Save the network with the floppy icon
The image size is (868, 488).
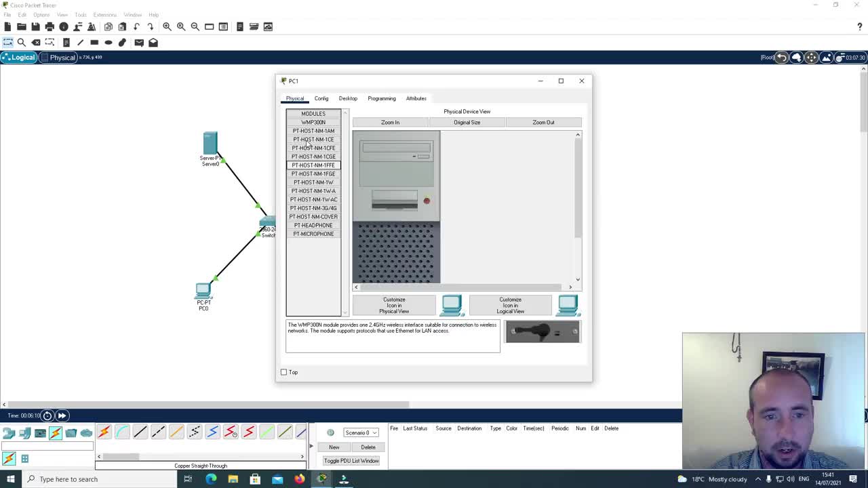(x=35, y=26)
